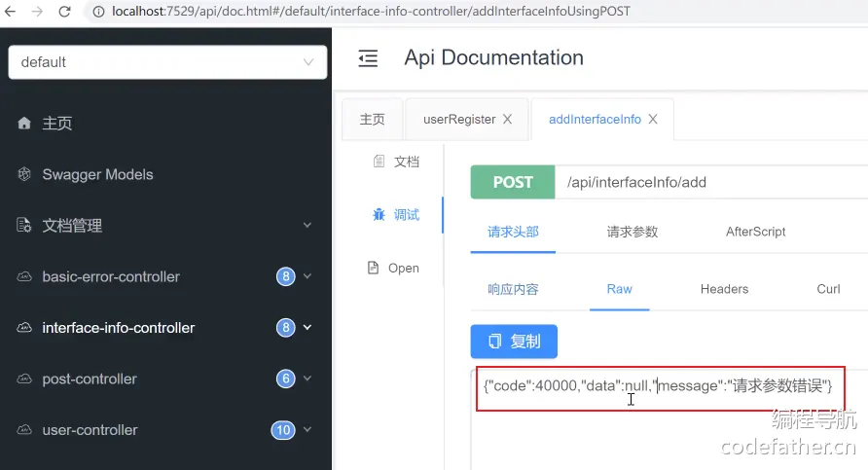This screenshot has height=470, width=868.
Task: Click the 8 badge of interface-info-controller
Action: pyautogui.click(x=286, y=328)
